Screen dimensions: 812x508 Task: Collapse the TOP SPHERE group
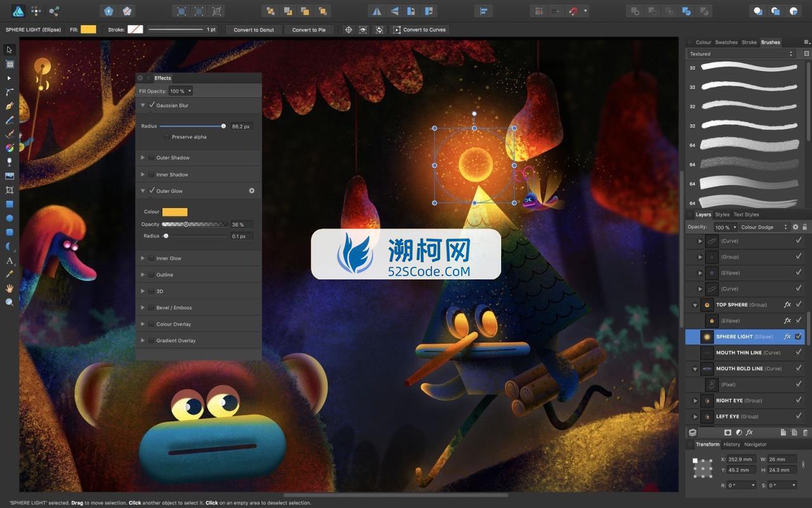coord(695,305)
